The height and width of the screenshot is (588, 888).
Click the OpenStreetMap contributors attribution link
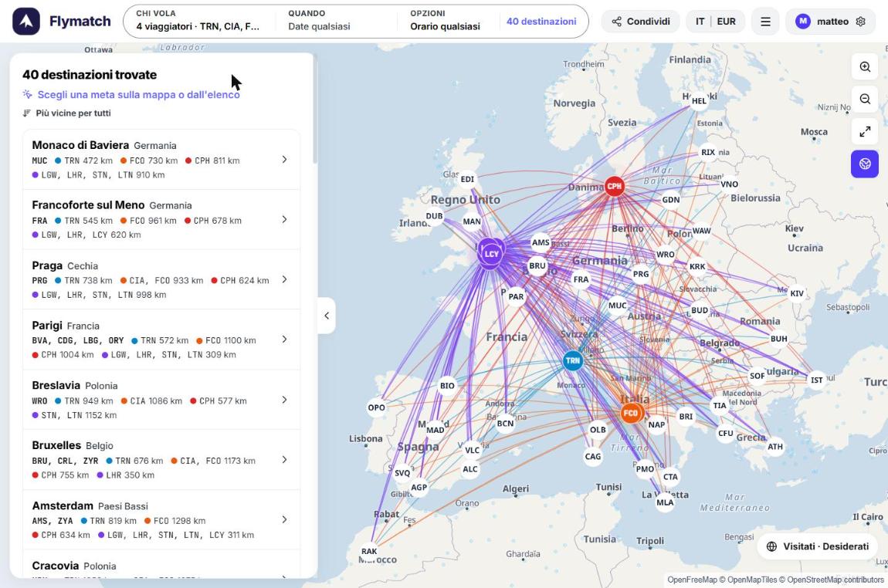tap(836, 580)
